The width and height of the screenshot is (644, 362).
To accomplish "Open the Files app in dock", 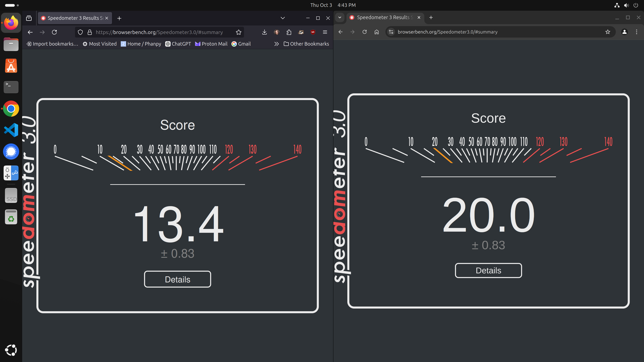I will (x=11, y=44).
